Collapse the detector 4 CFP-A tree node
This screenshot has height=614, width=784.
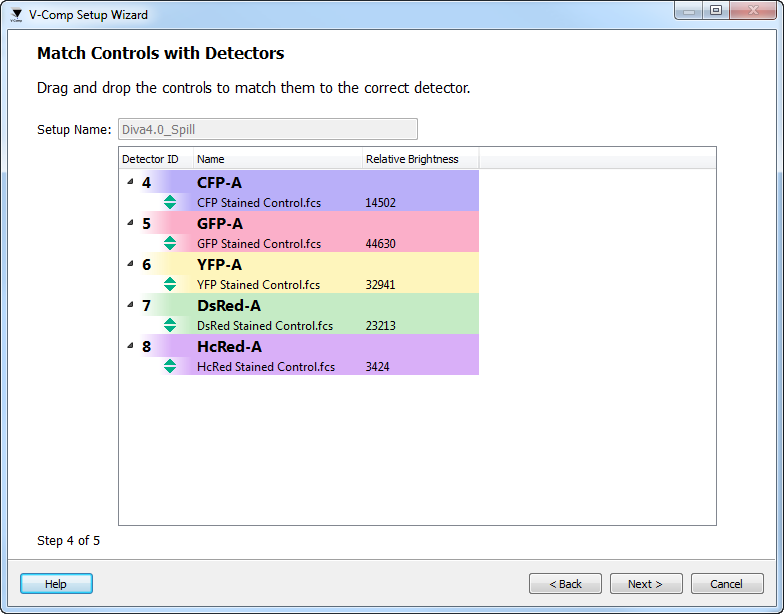coord(129,182)
